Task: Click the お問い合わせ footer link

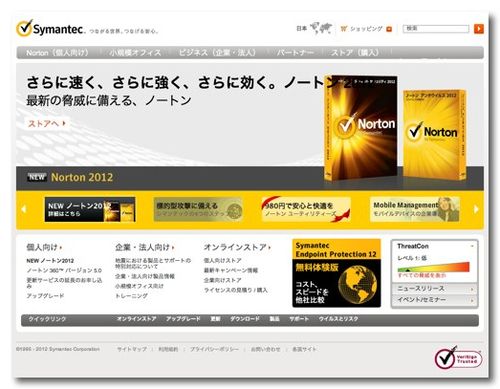Action: point(266,349)
